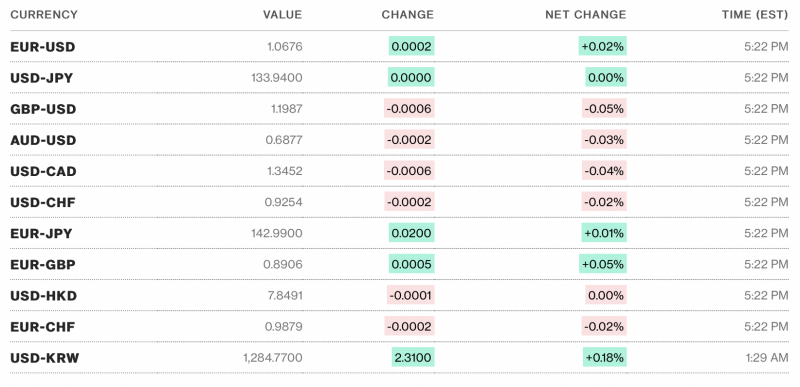Click the CHANGE column header
The image size is (800, 387).
coord(408,15)
